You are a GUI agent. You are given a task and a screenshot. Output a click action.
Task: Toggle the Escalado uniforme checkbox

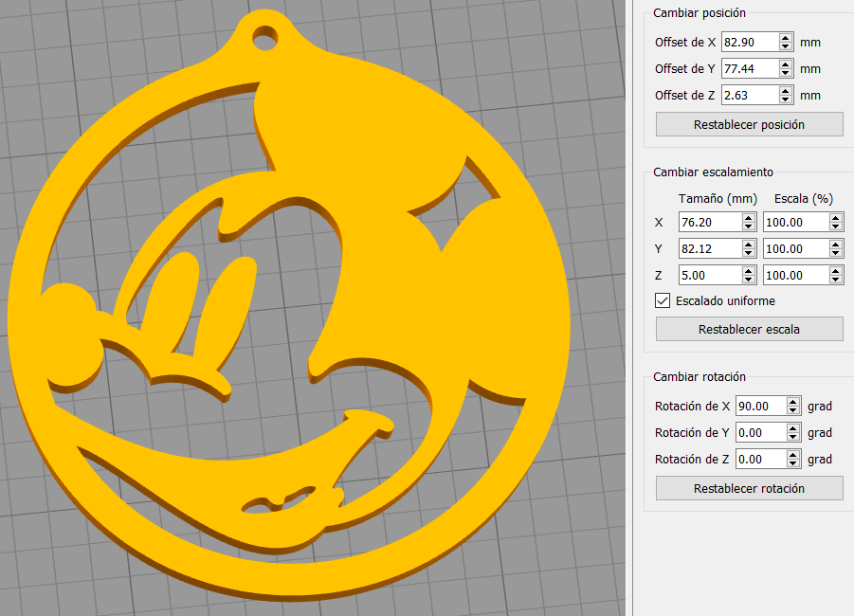(x=663, y=301)
